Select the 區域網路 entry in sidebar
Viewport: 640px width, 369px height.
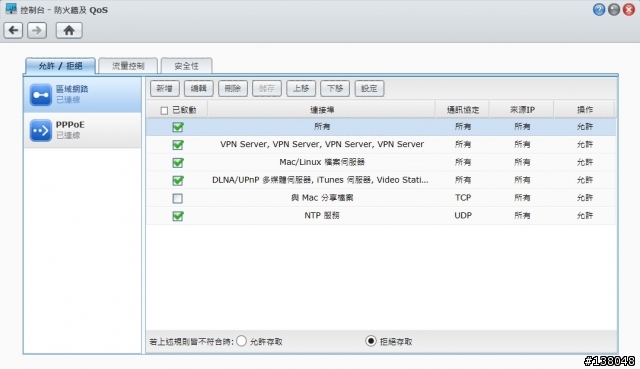[82, 95]
